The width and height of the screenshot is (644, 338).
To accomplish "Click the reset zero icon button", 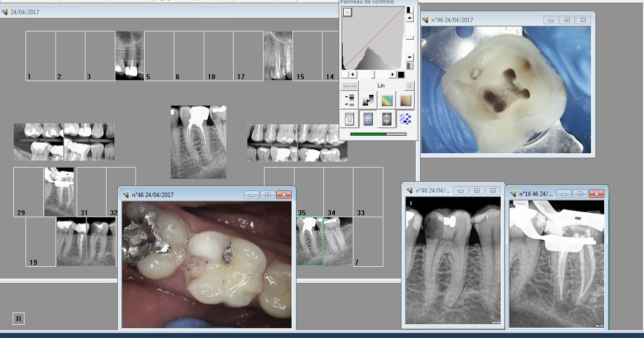I will click(349, 119).
